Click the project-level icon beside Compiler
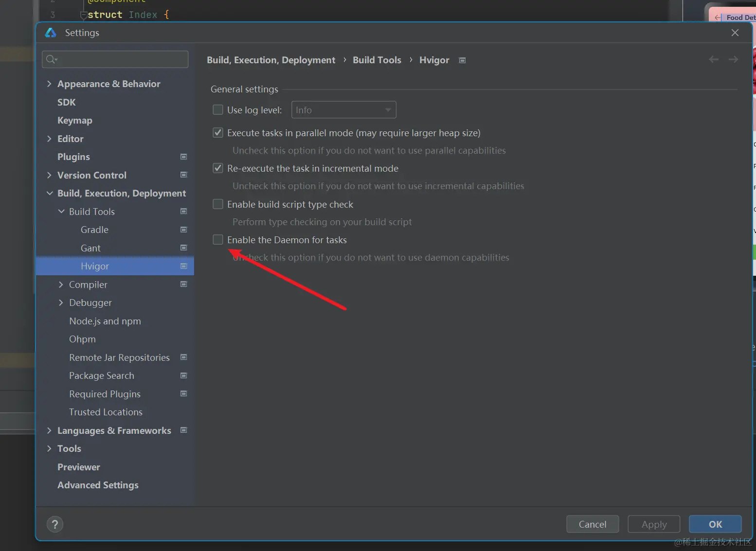Image resolution: width=756 pixels, height=551 pixels. (x=184, y=284)
